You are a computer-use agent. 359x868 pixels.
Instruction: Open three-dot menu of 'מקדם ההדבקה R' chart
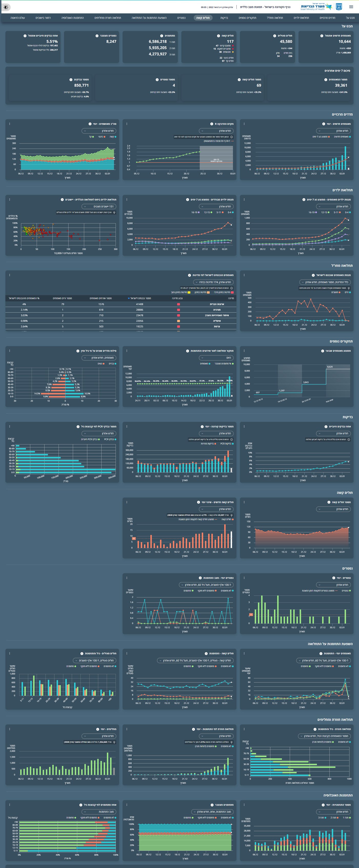pos(127,124)
